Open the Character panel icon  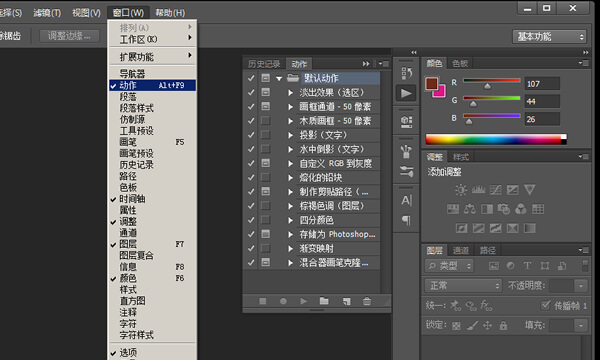[x=406, y=200]
